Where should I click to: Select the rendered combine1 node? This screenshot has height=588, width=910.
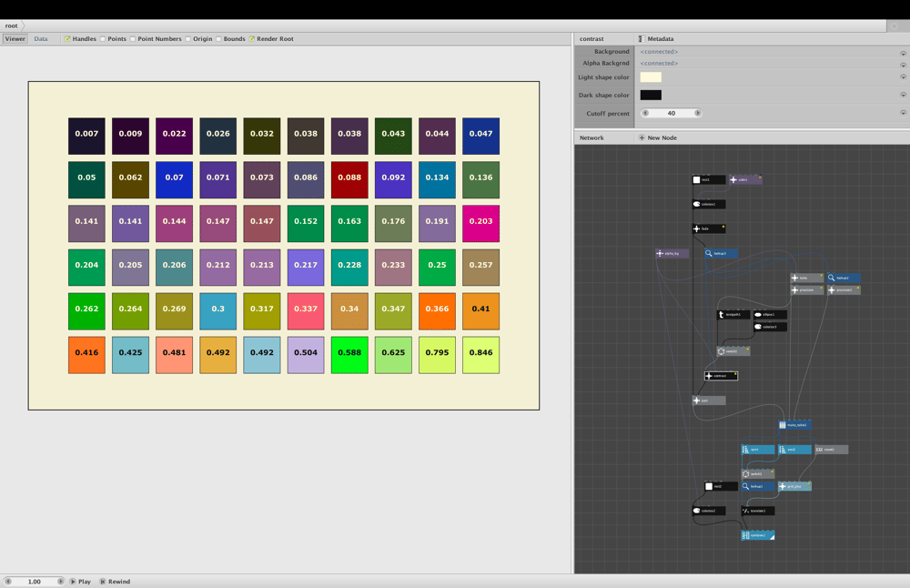[758, 536]
